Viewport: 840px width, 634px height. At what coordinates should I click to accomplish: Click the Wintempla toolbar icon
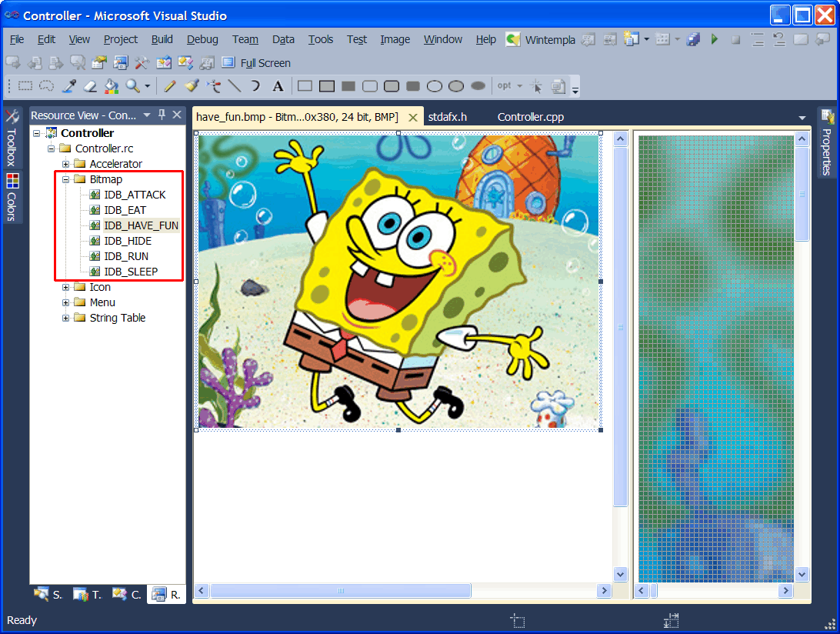[512, 40]
